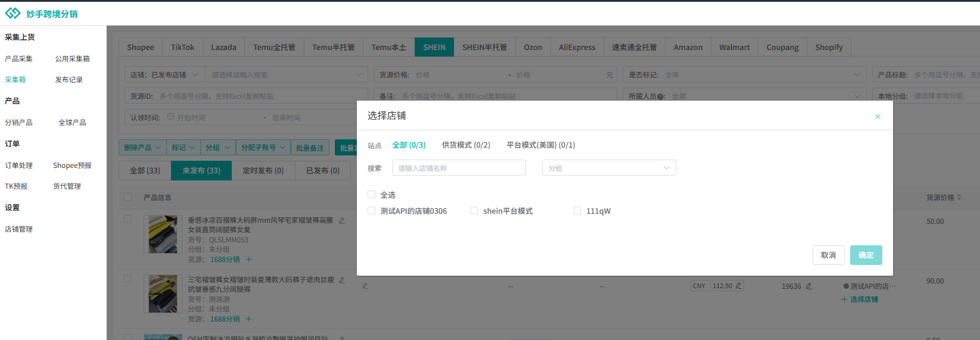Switch to the SHEIN半托管 tab
980x340 pixels.
coord(484,47)
